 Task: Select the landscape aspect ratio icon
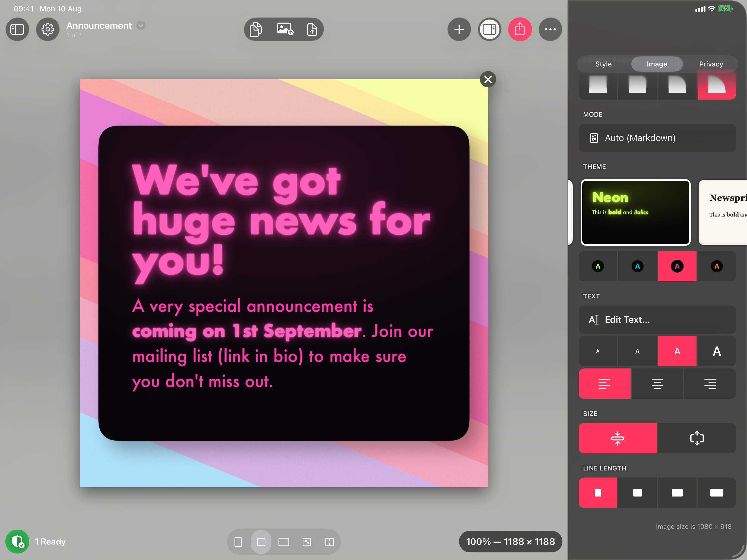pos(284,542)
